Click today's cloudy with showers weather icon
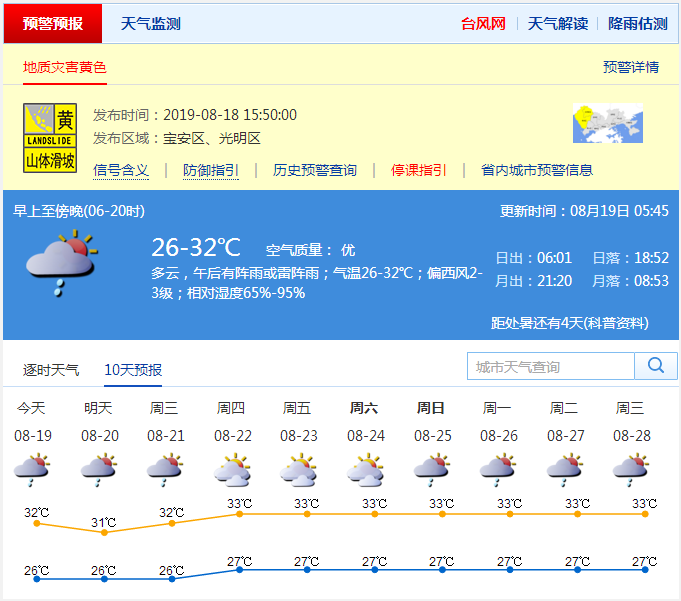The height and width of the screenshot is (601, 681). [x=60, y=260]
